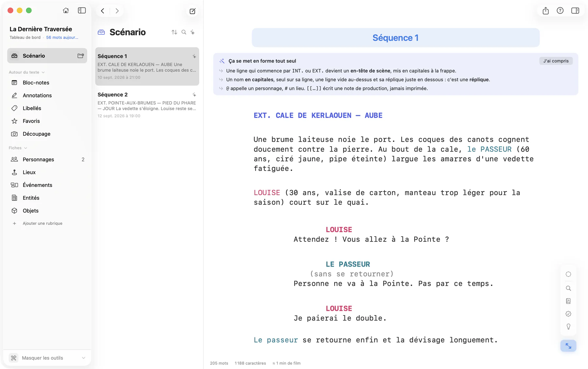Screen dimensions: 588x369
Task: Open Bloc-notes in the sidebar
Action: [x=47, y=83]
